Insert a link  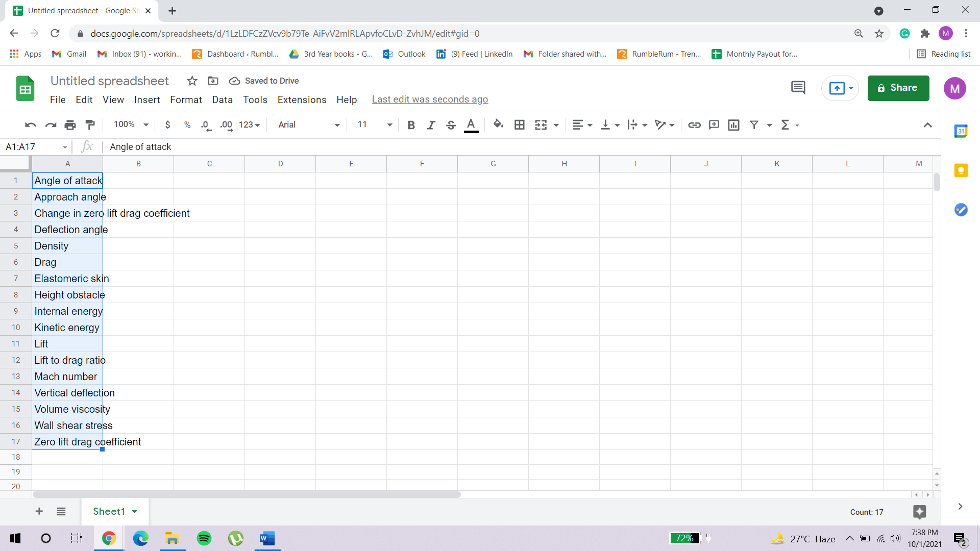coord(694,125)
